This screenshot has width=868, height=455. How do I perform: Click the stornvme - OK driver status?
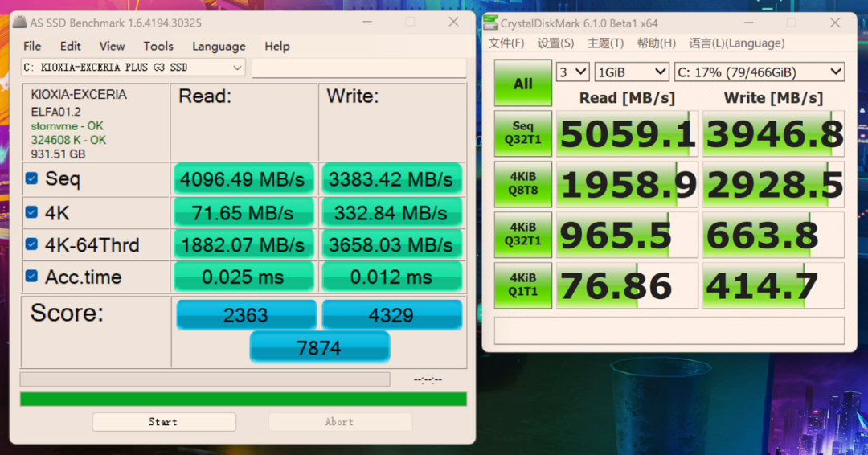(x=67, y=126)
